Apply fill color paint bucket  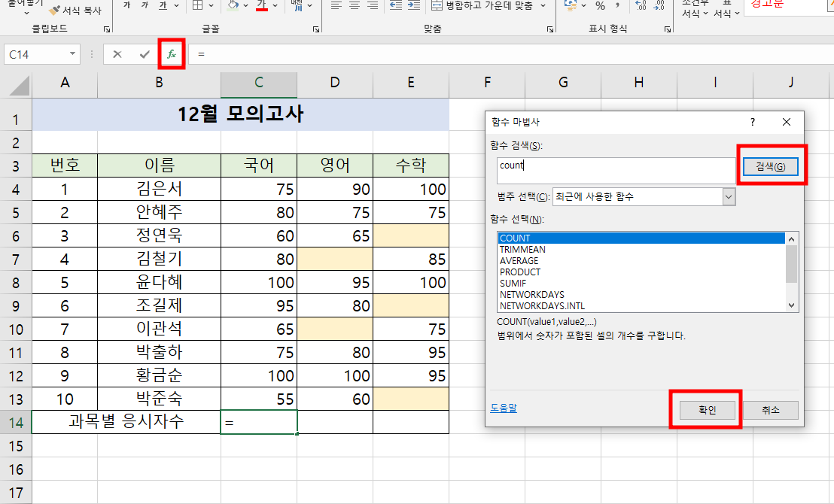233,5
